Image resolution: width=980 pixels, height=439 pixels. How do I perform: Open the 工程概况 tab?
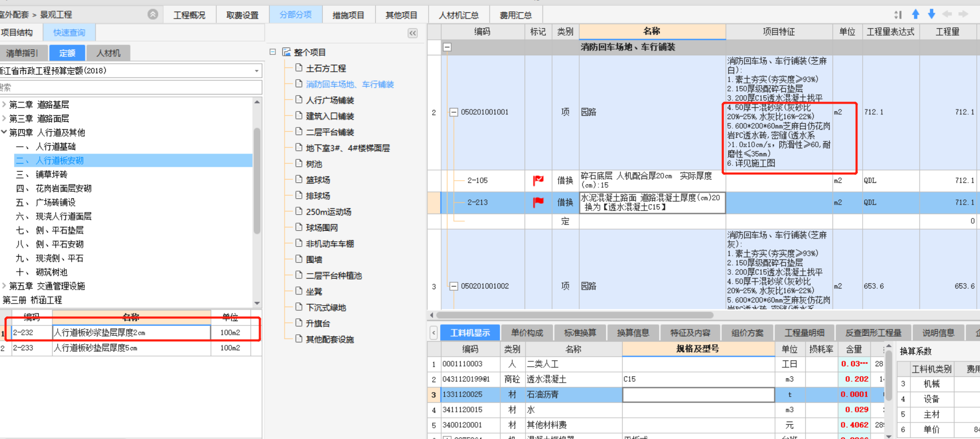pyautogui.click(x=190, y=15)
